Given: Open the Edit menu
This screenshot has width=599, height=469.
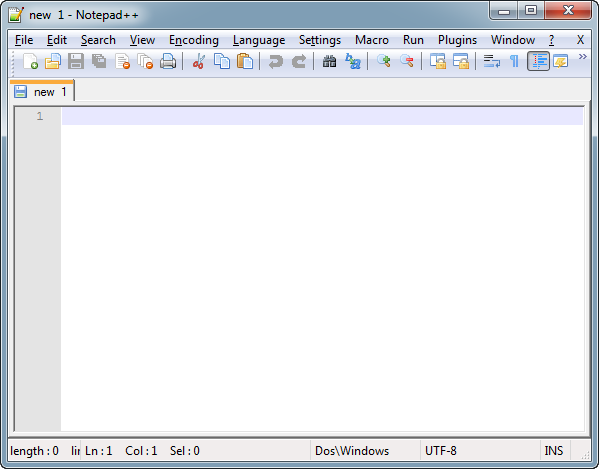Looking at the screenshot, I should 57,40.
